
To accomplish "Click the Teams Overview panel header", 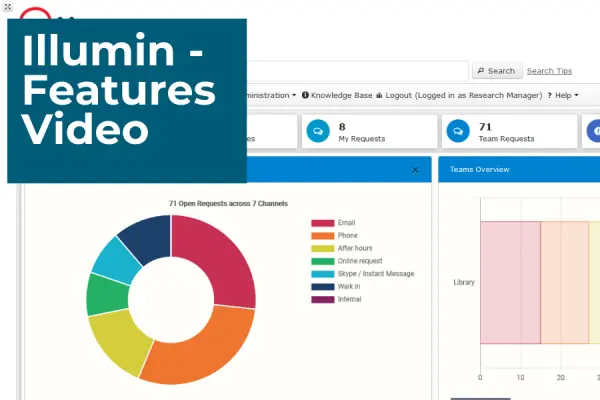I will (519, 169).
